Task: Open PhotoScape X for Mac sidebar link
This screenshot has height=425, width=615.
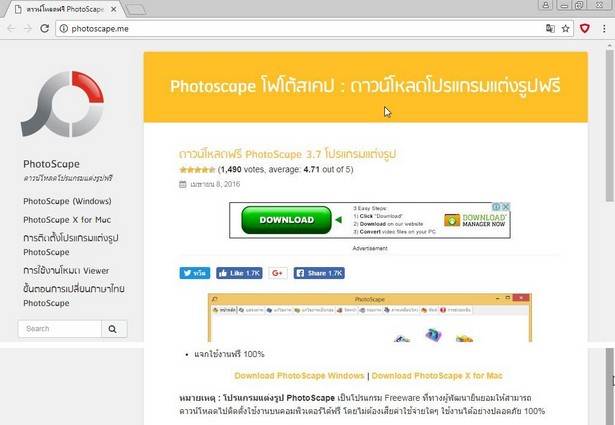Action: (67, 220)
